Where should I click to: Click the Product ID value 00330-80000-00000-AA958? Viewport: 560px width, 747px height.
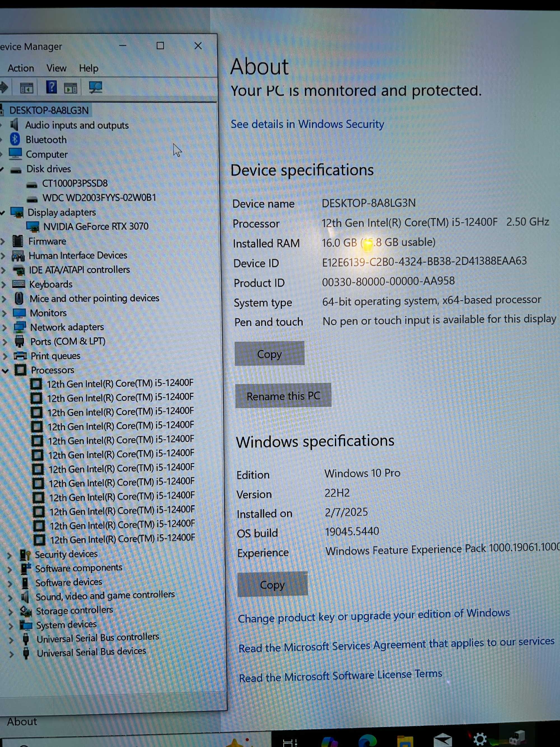click(x=388, y=281)
